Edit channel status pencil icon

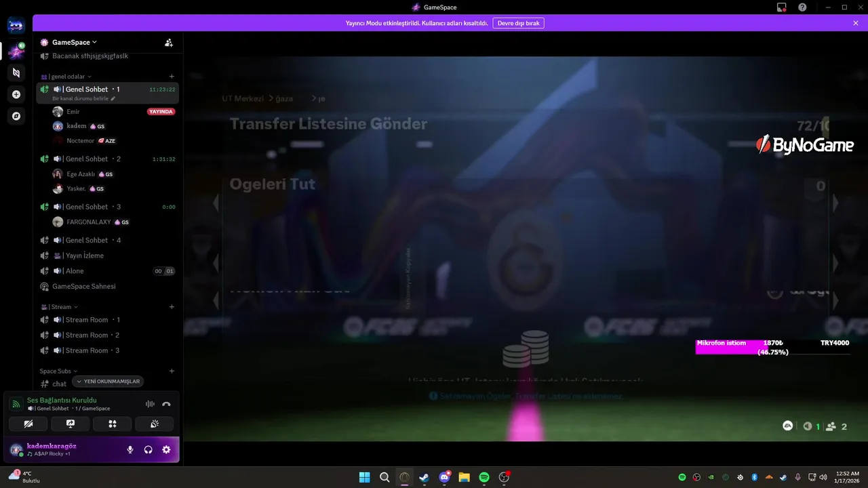coord(113,98)
